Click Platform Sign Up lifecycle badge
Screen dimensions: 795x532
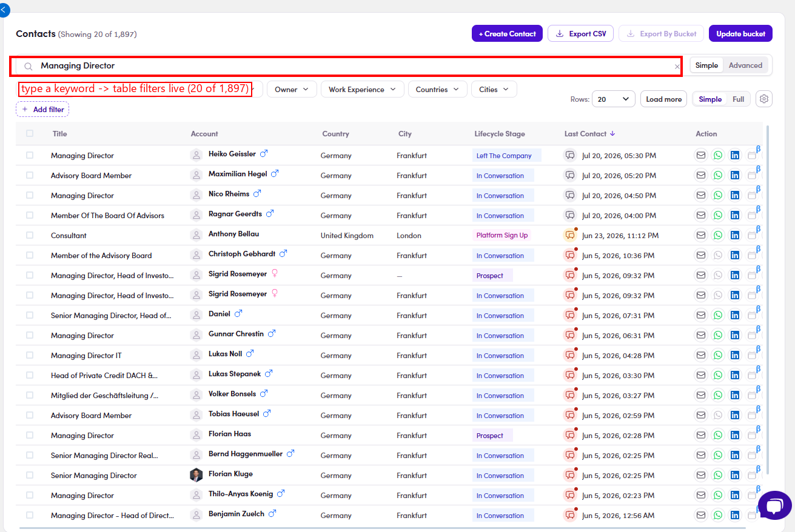pyautogui.click(x=502, y=235)
